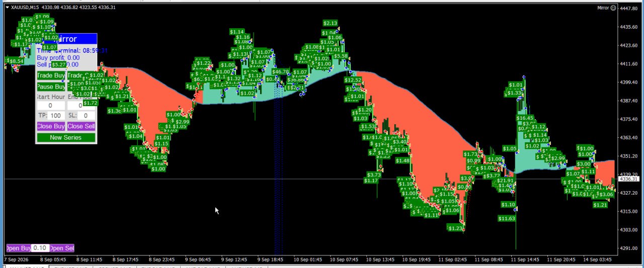The height and width of the screenshot is (268, 644).
Task: Click the Close Buy button
Action: [x=51, y=126]
